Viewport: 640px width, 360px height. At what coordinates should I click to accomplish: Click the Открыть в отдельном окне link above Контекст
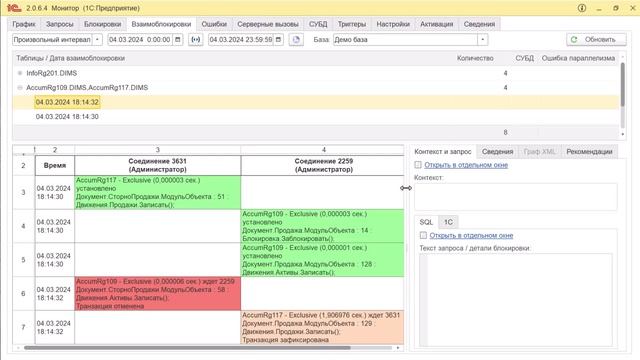pyautogui.click(x=466, y=165)
